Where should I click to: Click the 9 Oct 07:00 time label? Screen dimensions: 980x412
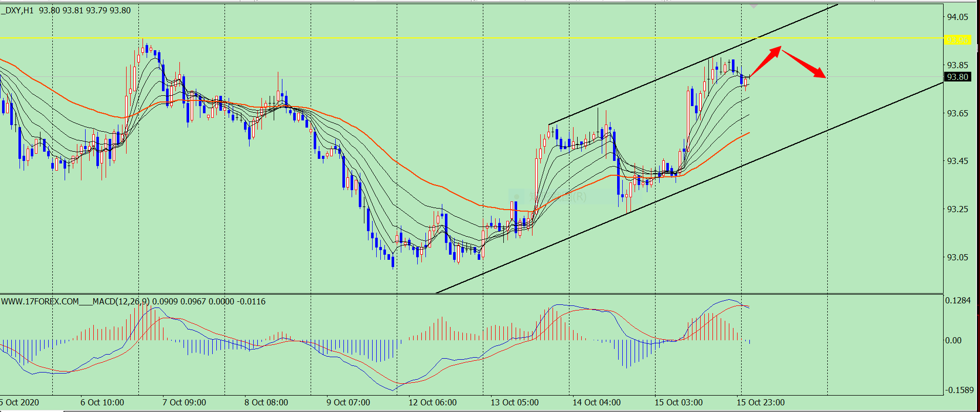pyautogui.click(x=348, y=402)
